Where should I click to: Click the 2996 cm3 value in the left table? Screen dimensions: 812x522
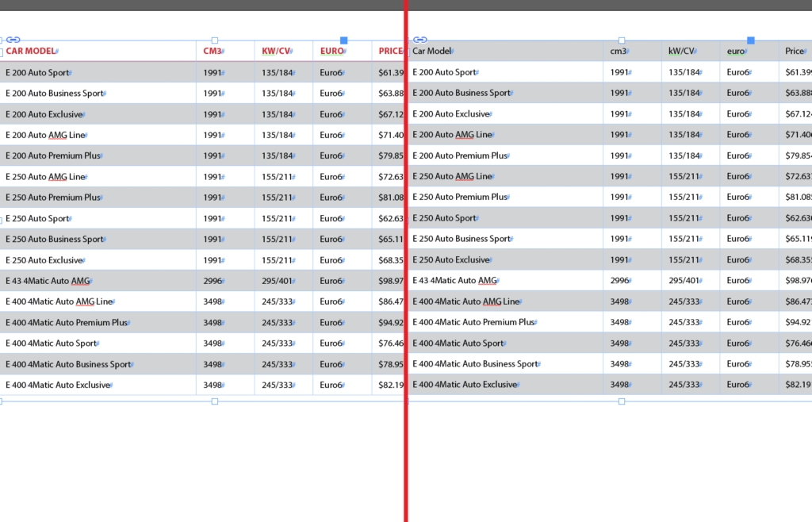click(x=213, y=281)
